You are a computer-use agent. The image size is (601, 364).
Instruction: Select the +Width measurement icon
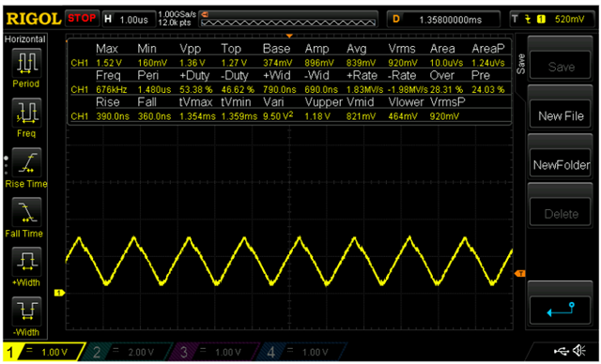[26, 262]
